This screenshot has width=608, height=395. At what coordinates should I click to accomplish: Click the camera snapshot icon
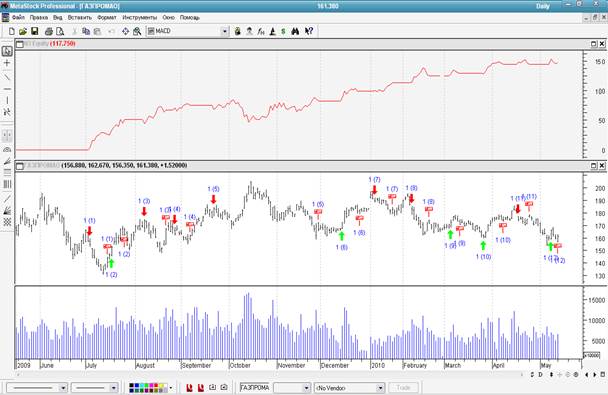(224, 387)
